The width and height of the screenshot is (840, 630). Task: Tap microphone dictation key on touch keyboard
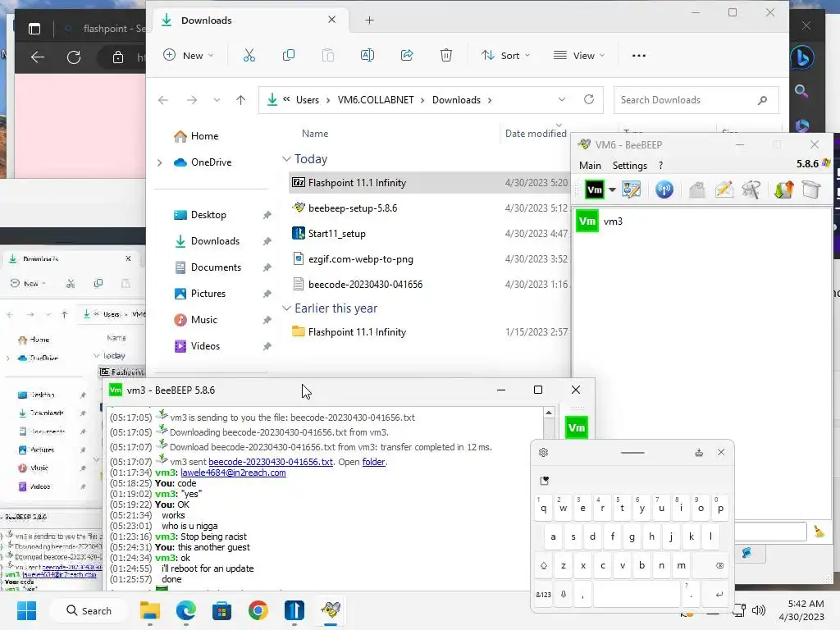563,594
